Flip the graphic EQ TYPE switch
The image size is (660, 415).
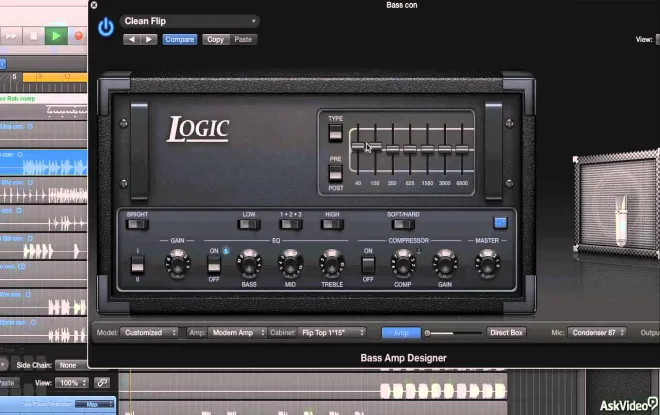tap(335, 133)
